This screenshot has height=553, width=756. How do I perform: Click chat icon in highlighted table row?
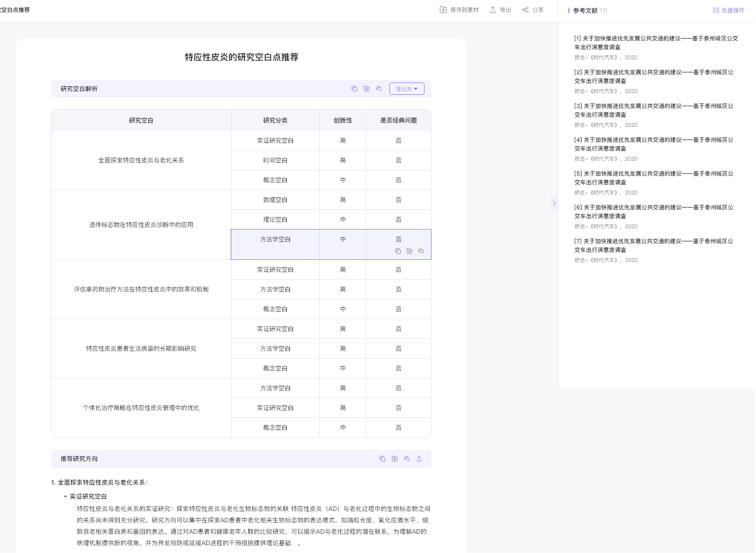pos(421,251)
